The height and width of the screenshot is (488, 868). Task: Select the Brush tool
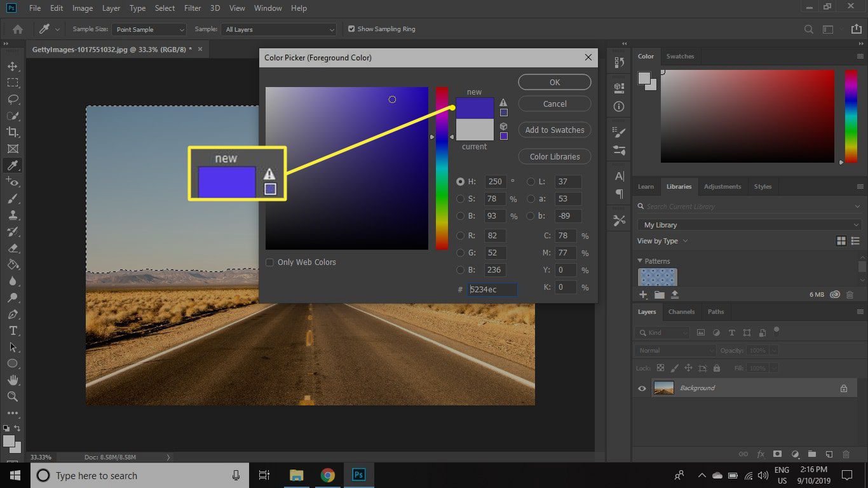12,198
